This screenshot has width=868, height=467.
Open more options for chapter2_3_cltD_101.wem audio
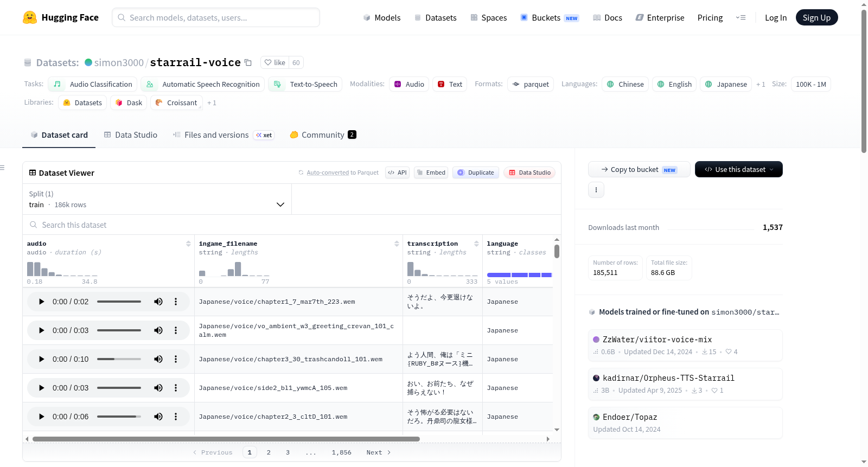click(176, 417)
